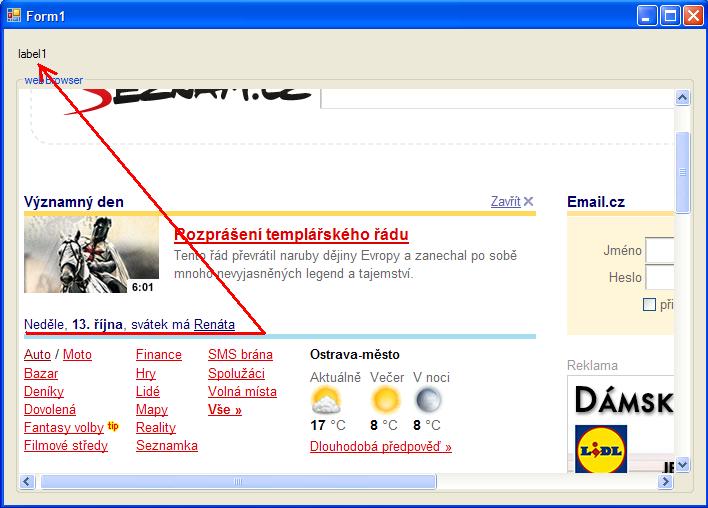
Task: Open the Lidé link
Action: coord(148,391)
